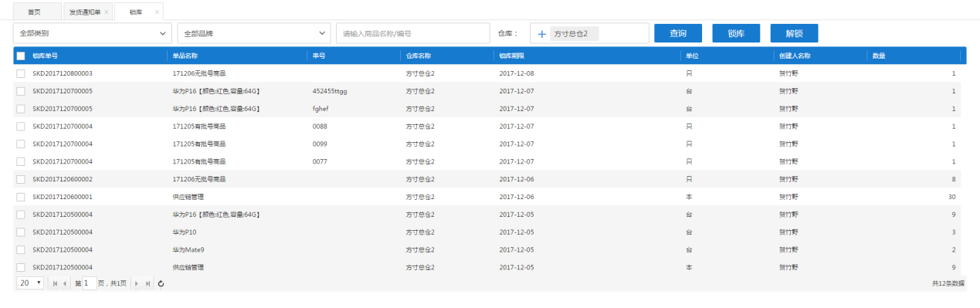The image size is (980, 308).
Task: Click the order number SKD2017120600002
Action: (x=63, y=179)
